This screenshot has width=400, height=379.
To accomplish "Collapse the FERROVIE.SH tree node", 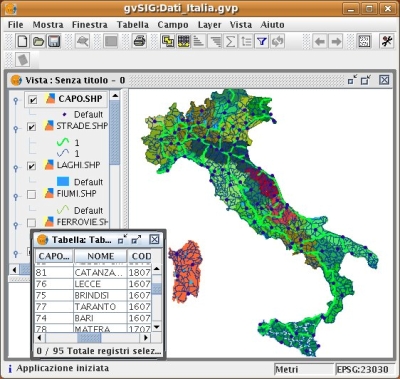I will [15, 224].
